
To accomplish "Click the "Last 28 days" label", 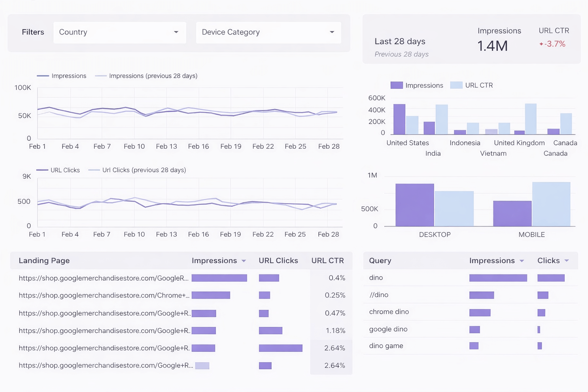I will click(x=400, y=41).
